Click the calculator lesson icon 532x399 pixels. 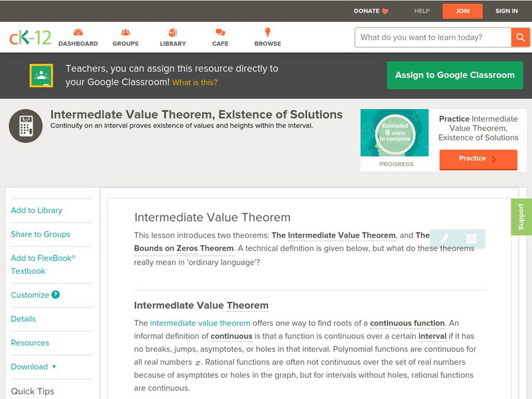(x=26, y=126)
